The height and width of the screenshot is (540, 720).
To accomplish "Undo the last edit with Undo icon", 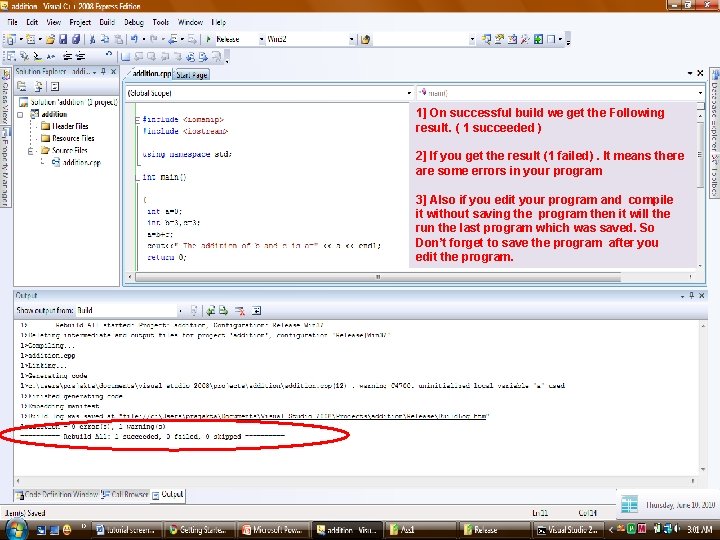I will 134,39.
